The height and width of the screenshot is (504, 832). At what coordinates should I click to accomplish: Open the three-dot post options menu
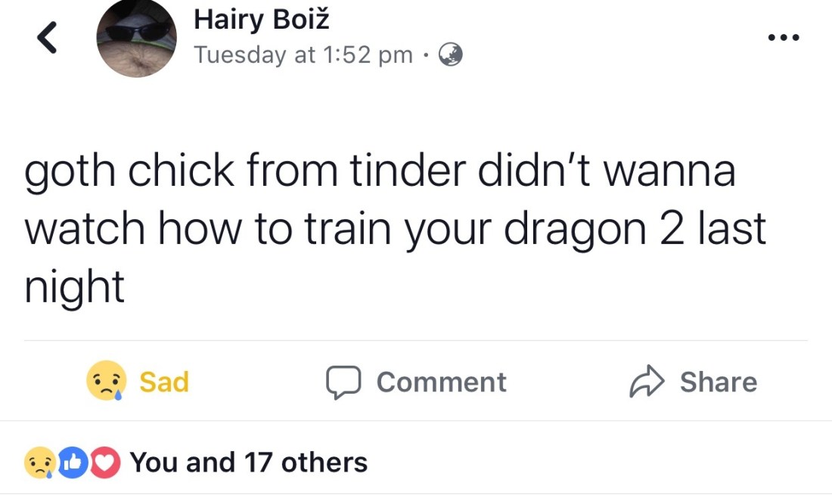pos(783,37)
